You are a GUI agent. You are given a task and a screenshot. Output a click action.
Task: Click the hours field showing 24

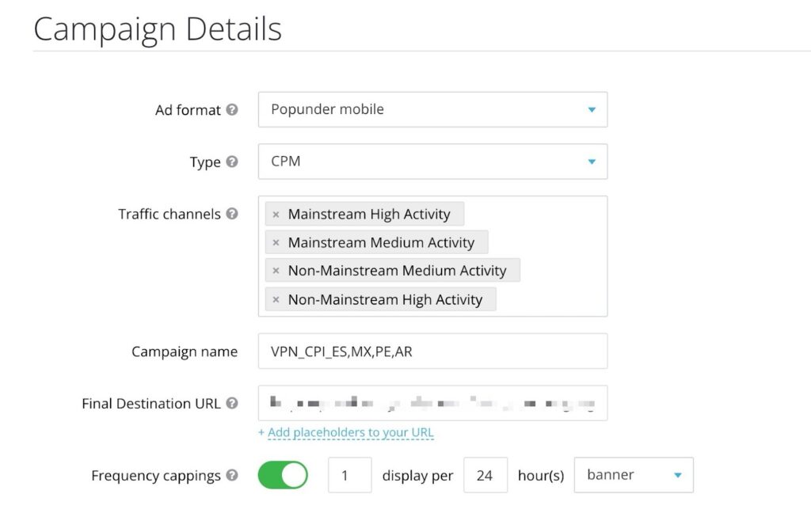pyautogui.click(x=485, y=475)
